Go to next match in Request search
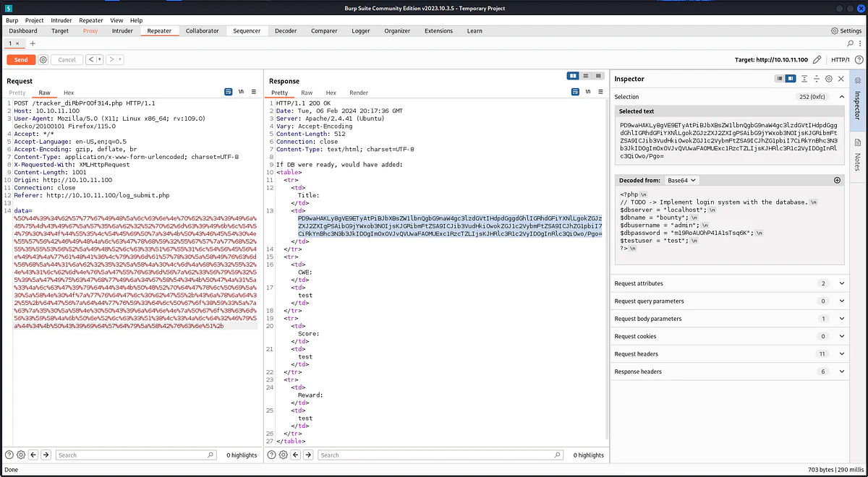This screenshot has height=477, width=868. click(x=46, y=455)
